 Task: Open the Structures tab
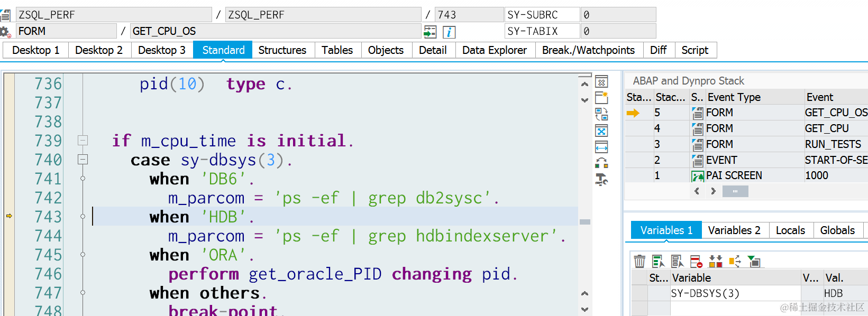pyautogui.click(x=282, y=50)
